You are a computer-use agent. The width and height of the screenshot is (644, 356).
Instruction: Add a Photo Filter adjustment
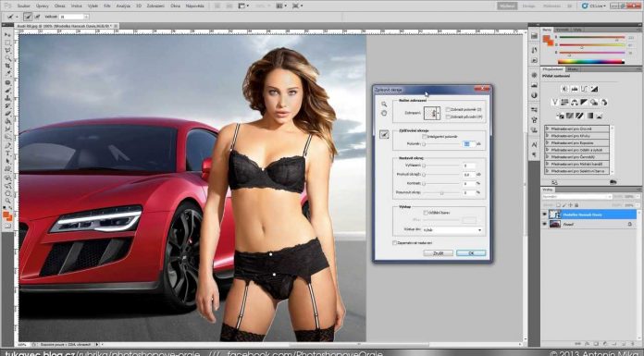[x=594, y=103]
